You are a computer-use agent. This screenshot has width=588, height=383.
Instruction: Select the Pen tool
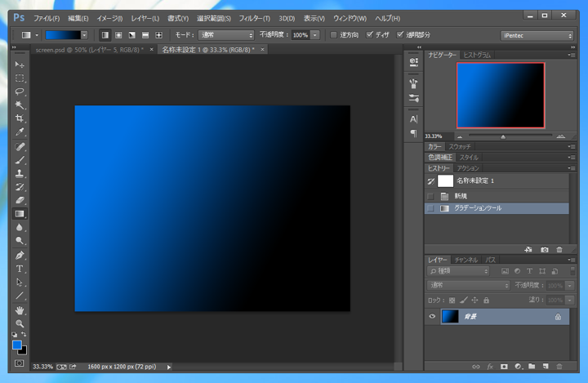tap(20, 256)
